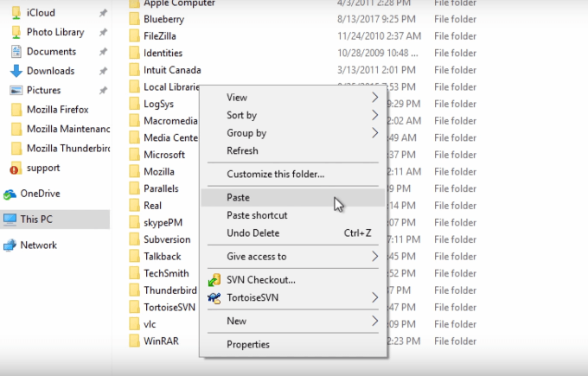Screen dimensions: 588x376
Task: Select the WinRAR folder icon
Action: tap(134, 341)
